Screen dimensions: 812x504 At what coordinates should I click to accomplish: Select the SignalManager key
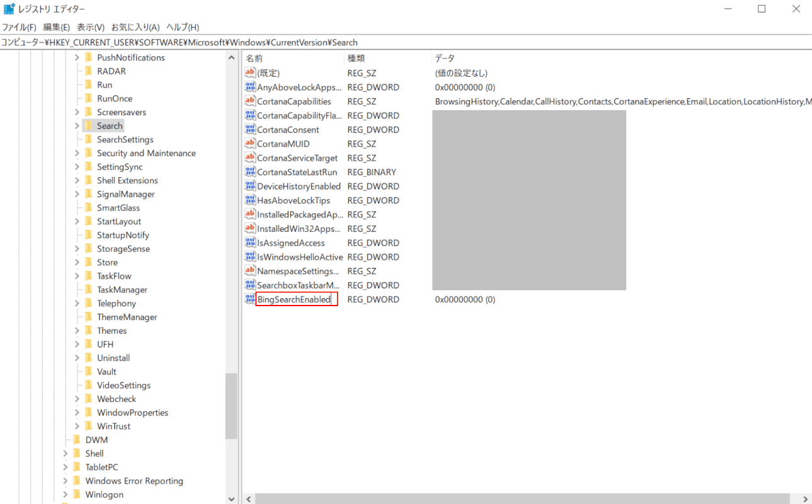tap(126, 194)
